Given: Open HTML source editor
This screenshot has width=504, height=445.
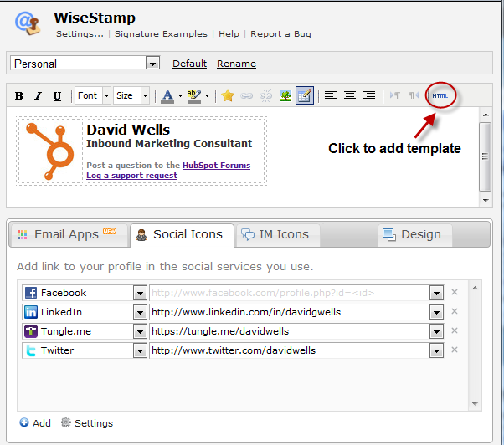Looking at the screenshot, I should [x=440, y=95].
